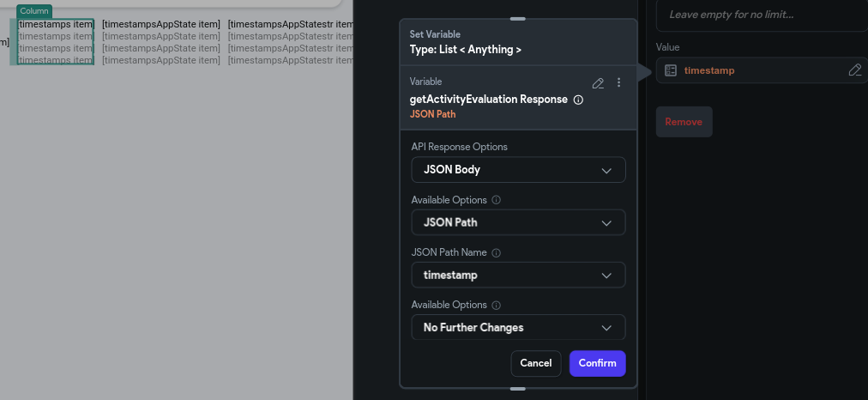Open the JSON Path available options dropdown

tap(518, 222)
